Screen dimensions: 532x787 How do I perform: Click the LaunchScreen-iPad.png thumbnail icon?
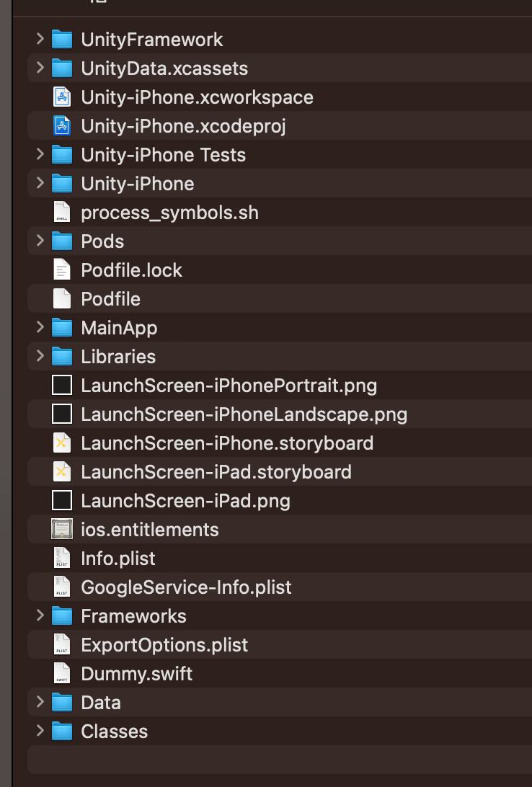[62, 500]
